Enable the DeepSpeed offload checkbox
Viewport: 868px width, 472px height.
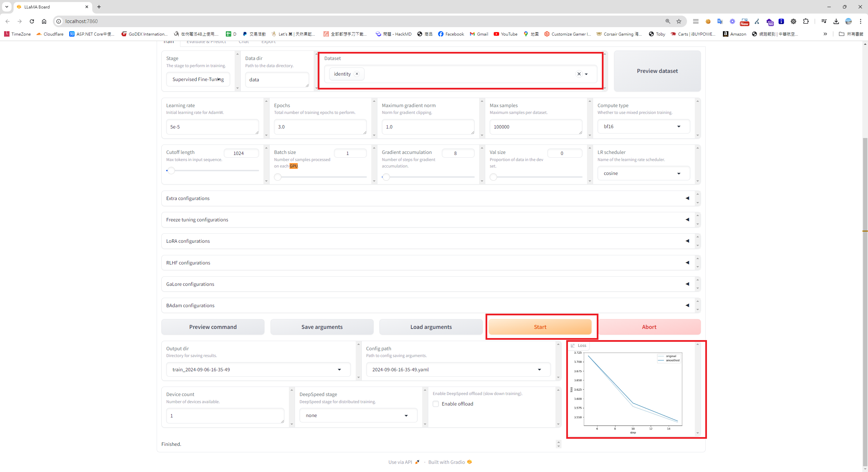(x=436, y=404)
